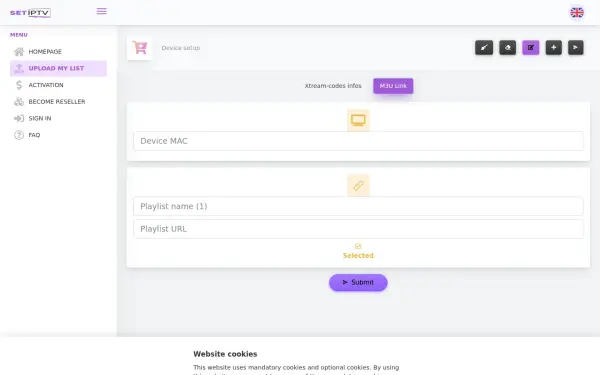Click the broom clear icon button
The image size is (600, 375).
coord(484,47)
